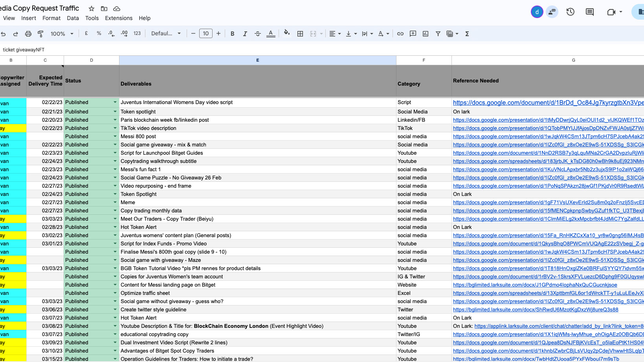Screen dimensions: 644x362
Task: Open the Format menu
Action: click(51, 18)
